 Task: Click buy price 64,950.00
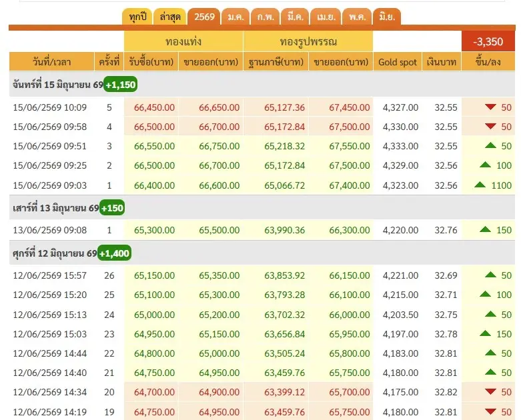(154, 334)
